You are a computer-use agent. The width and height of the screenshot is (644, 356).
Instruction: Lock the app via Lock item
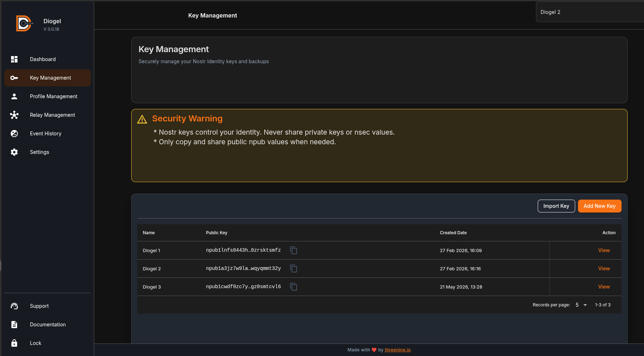click(x=47, y=343)
